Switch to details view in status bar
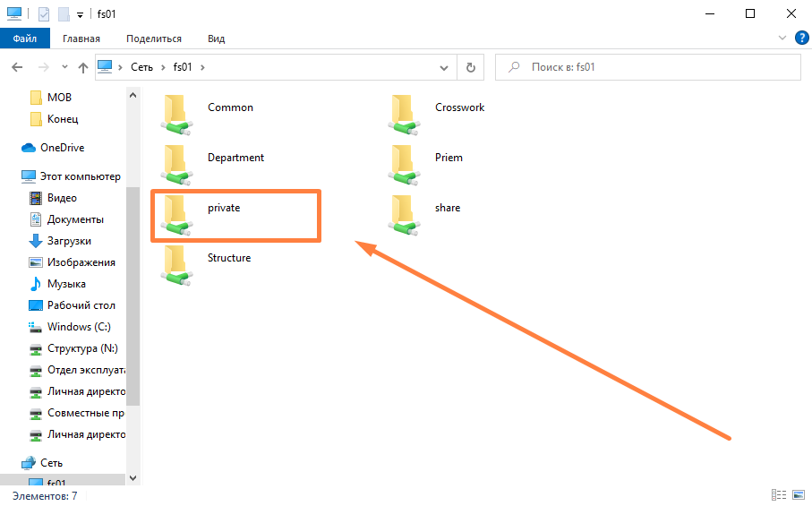Image resolution: width=812 pixels, height=506 pixels. click(x=778, y=495)
